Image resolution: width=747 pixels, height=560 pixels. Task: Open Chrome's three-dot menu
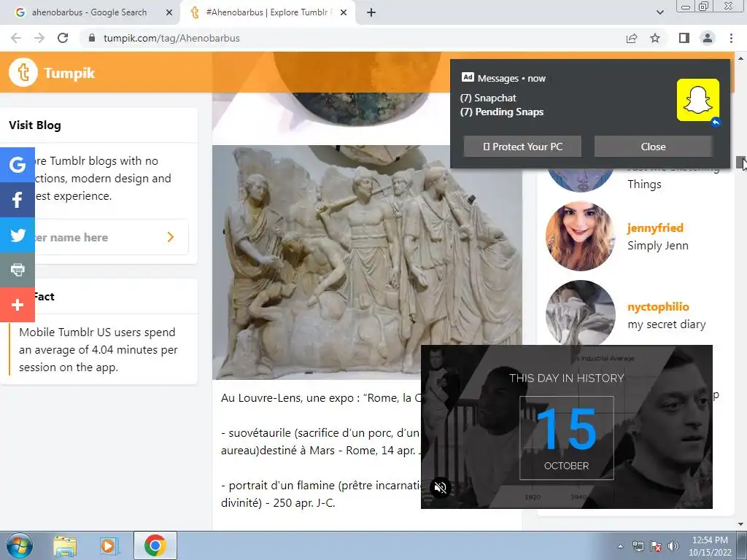pyautogui.click(x=731, y=38)
